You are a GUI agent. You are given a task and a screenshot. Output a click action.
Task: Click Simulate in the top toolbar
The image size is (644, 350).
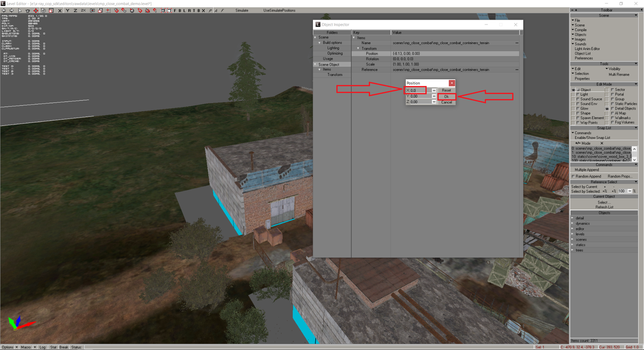(x=242, y=11)
